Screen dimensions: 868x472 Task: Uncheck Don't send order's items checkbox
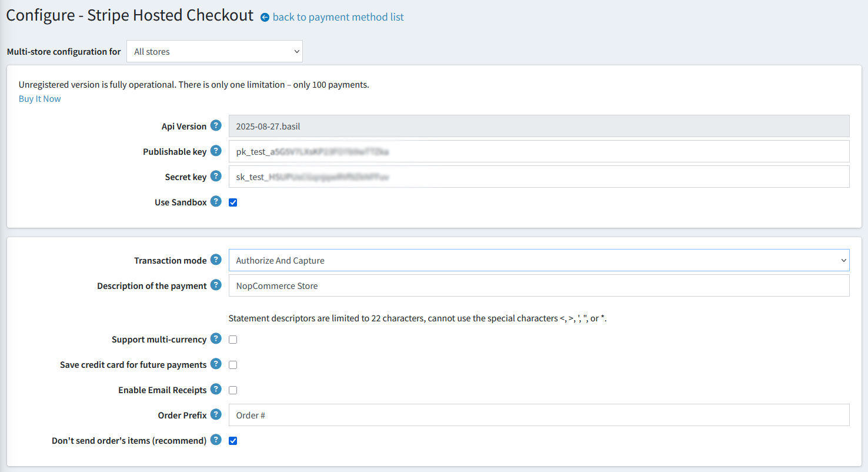tap(233, 441)
